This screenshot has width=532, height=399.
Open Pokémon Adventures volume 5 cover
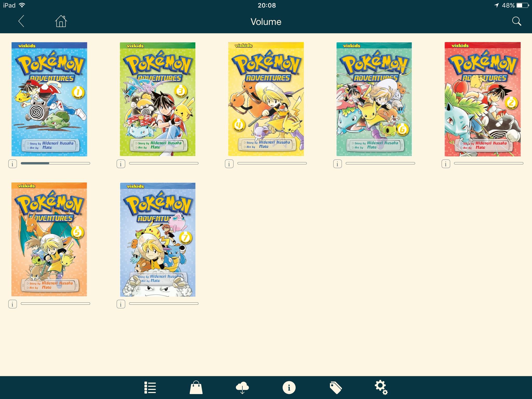pos(49,239)
